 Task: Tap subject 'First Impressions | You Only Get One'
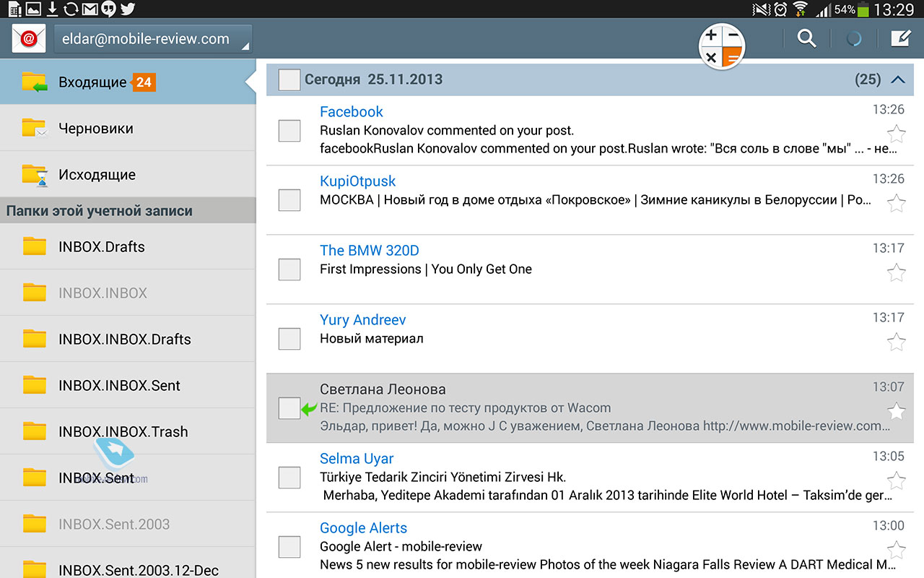tap(426, 269)
